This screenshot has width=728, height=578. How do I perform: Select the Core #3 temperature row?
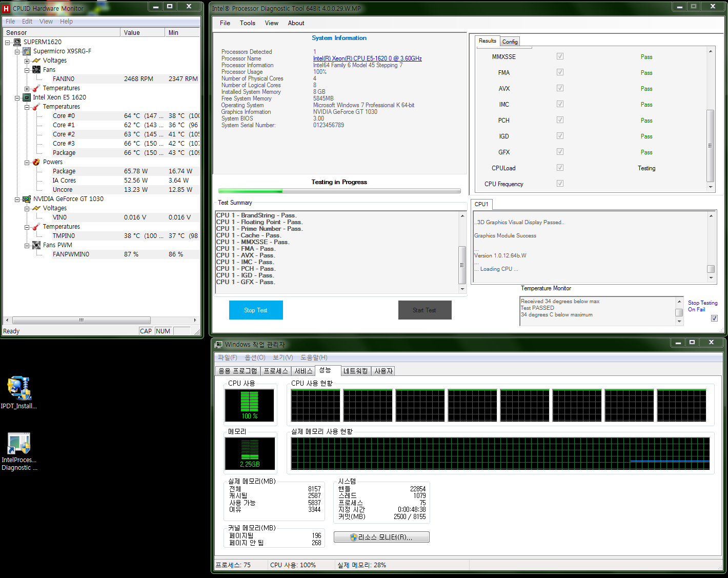[x=126, y=144]
